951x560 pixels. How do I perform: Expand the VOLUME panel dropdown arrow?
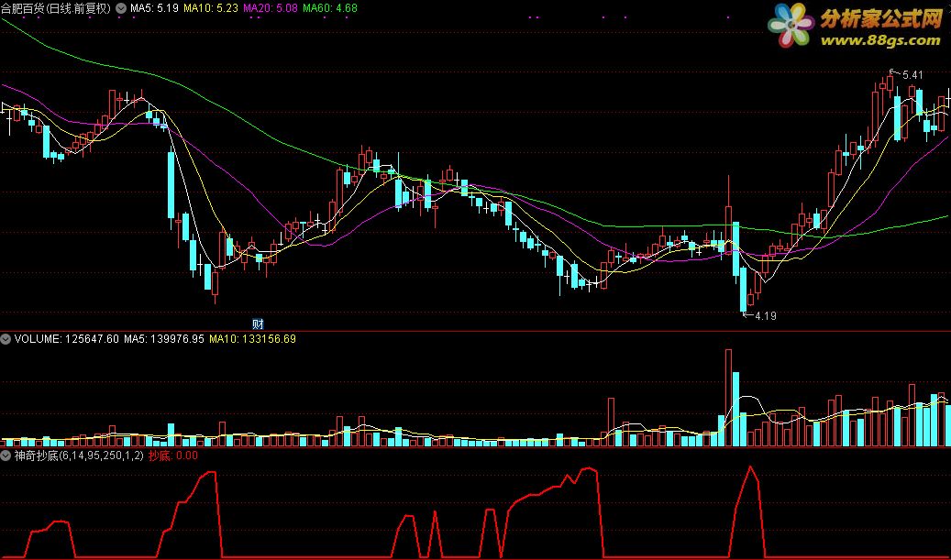[6, 339]
